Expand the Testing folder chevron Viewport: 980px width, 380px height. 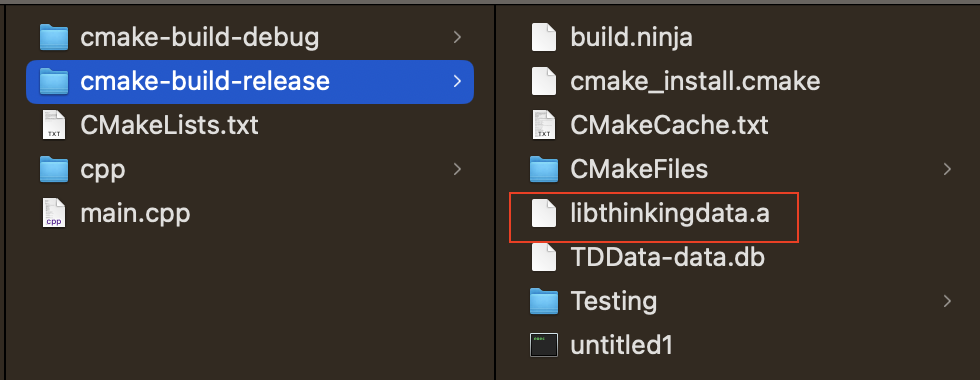[948, 301]
